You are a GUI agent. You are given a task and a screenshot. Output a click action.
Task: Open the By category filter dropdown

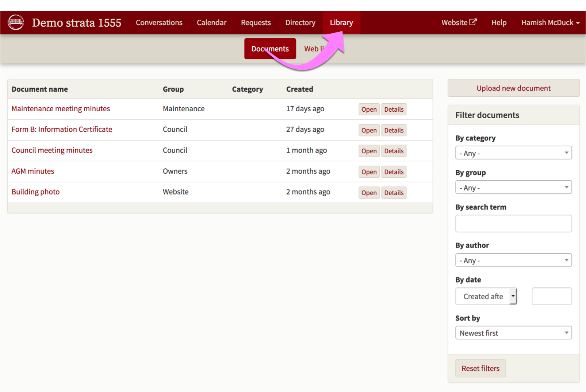(513, 153)
